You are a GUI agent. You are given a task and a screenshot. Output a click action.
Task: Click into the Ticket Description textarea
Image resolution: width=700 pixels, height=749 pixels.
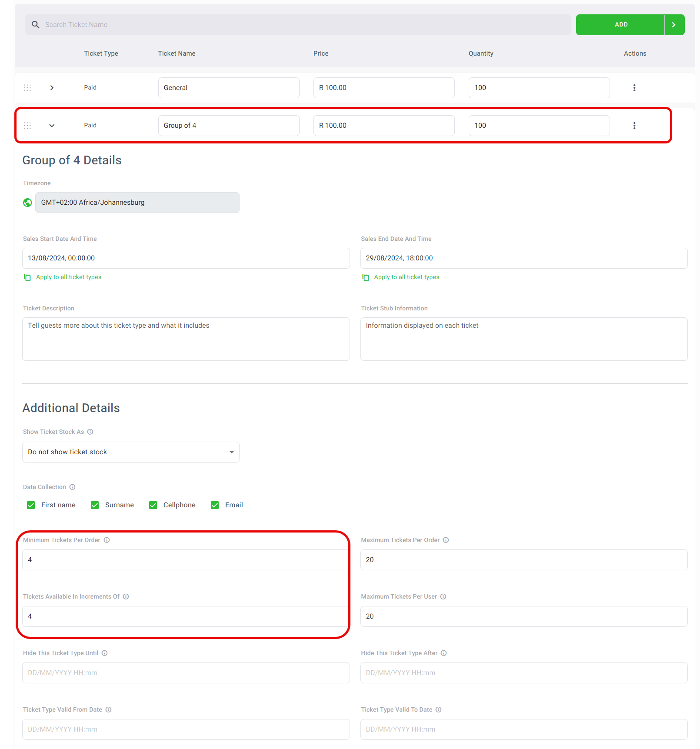[186, 339]
